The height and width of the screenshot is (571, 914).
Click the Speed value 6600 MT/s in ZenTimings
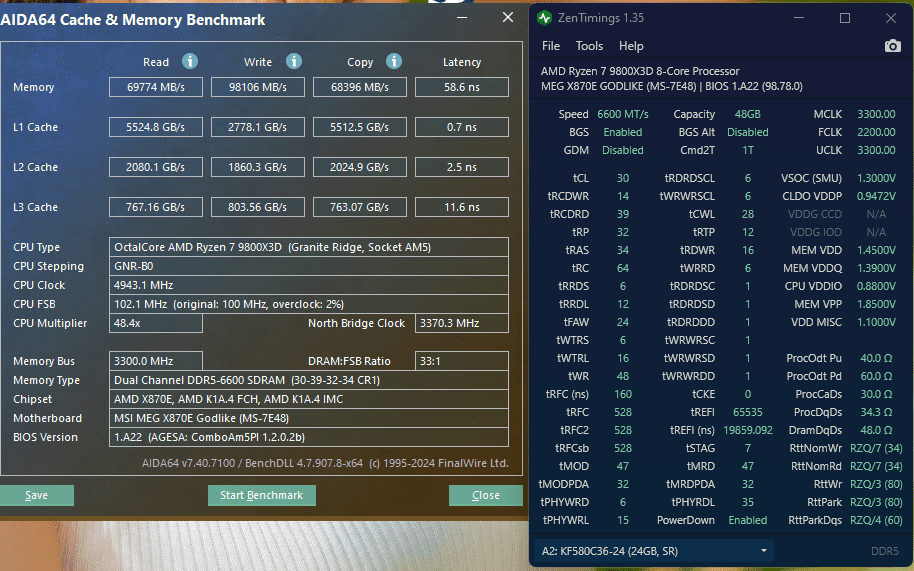tap(623, 114)
